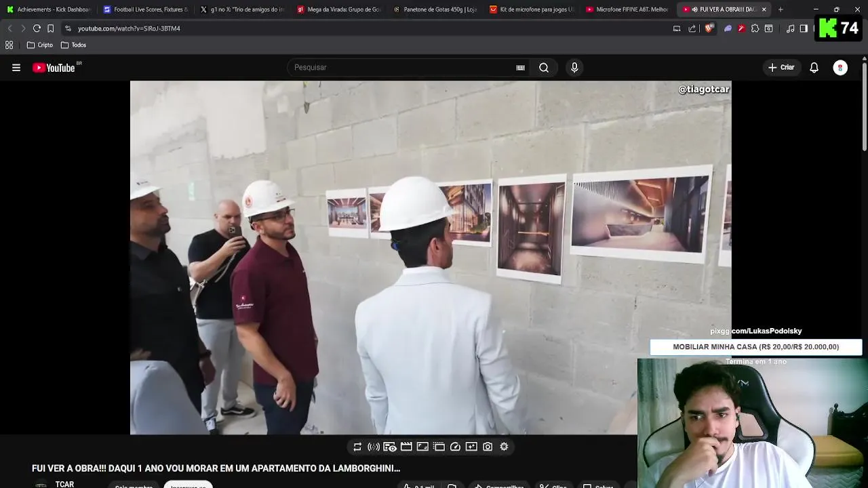Open the red magic wand extension

pyautogui.click(x=741, y=28)
